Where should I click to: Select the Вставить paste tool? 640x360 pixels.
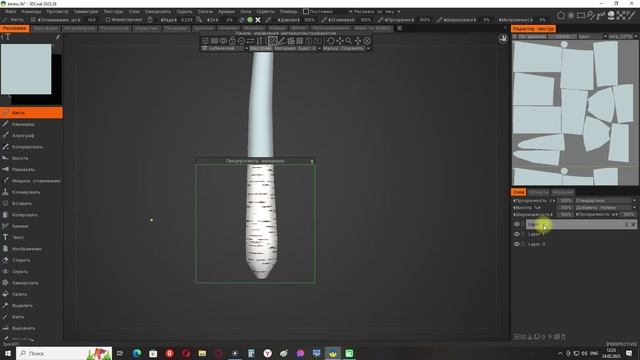31,203
